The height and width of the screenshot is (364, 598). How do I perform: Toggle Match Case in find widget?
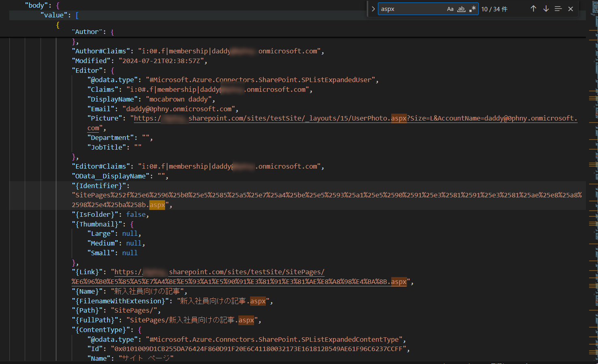[450, 9]
